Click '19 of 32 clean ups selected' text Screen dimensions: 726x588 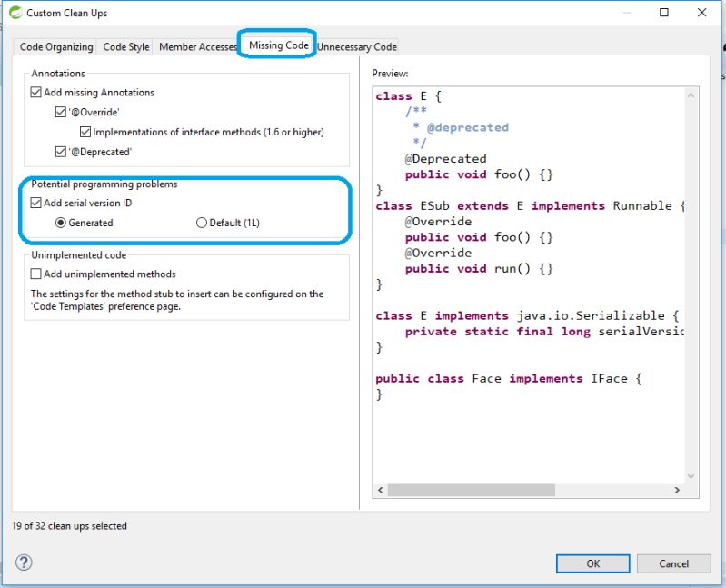point(69,526)
